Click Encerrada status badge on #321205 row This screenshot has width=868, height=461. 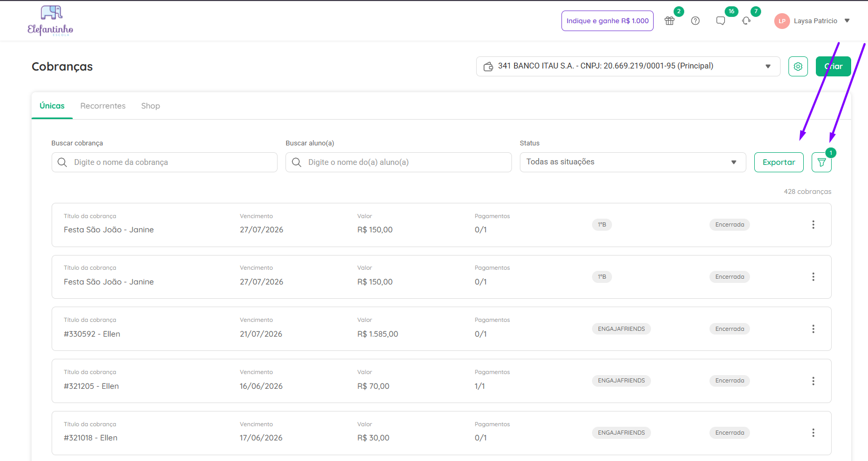pos(729,380)
